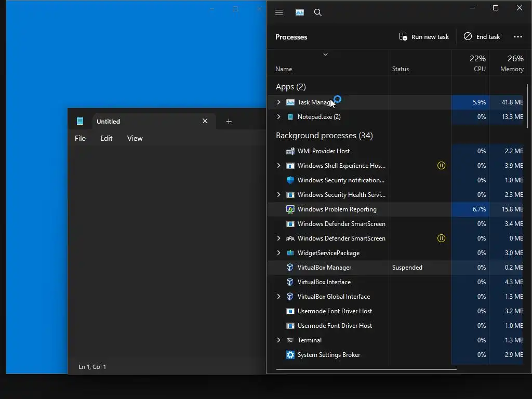
Task: Click the 5.9% CPU value for Task Manager
Action: pos(479,102)
